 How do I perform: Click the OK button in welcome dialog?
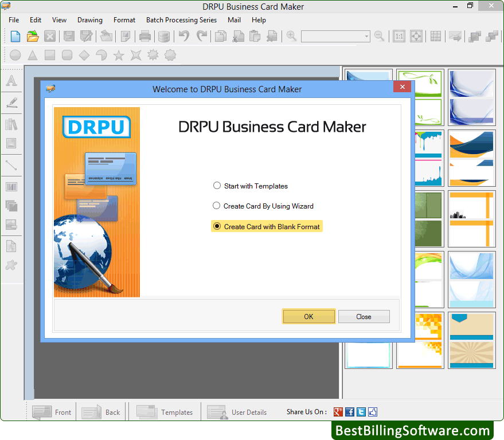308,317
